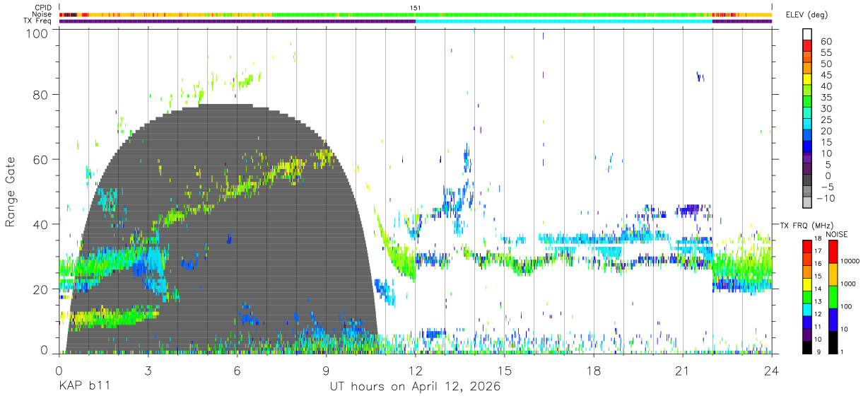Click the red top segment of TX FRQ colorbar

(807, 246)
